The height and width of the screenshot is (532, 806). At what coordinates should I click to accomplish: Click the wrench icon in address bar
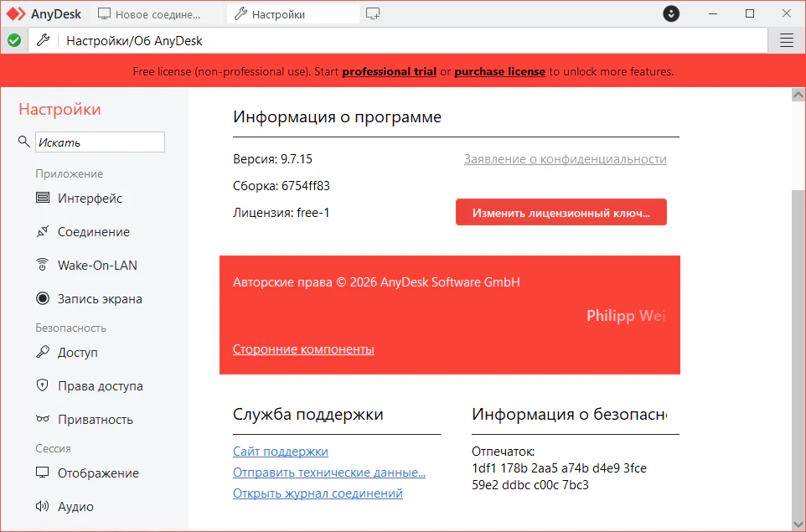(44, 40)
